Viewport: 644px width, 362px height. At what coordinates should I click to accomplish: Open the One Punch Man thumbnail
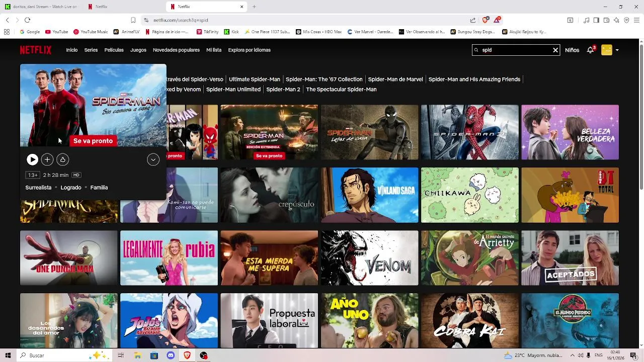pyautogui.click(x=68, y=258)
